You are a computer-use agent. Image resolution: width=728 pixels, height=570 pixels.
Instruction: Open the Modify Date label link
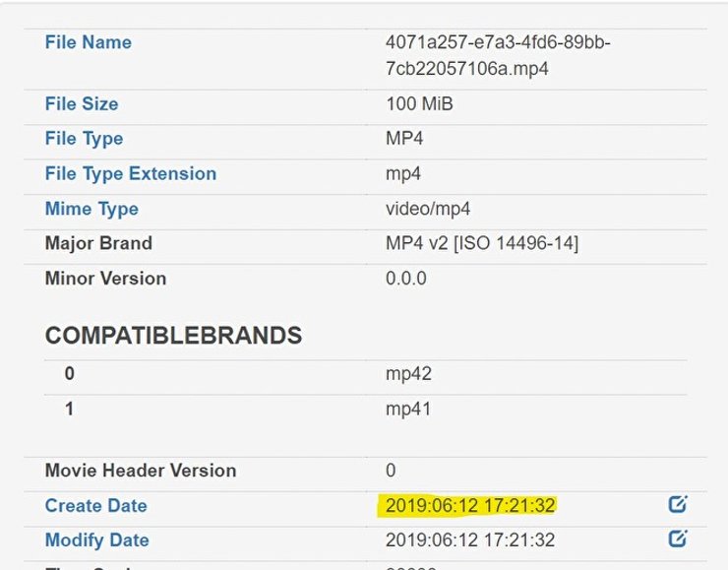click(x=96, y=539)
